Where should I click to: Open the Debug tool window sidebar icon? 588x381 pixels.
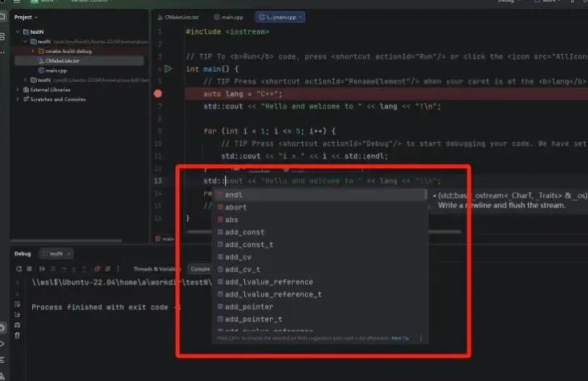click(2, 328)
